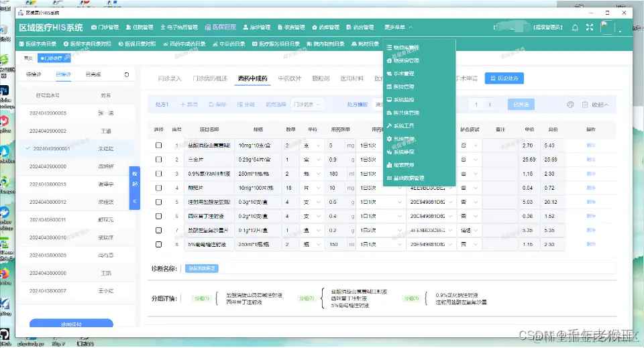Viewport: 644px width, 348px height.
Task: Open 中草药目录 in the submenu bar
Action: tap(229, 44)
